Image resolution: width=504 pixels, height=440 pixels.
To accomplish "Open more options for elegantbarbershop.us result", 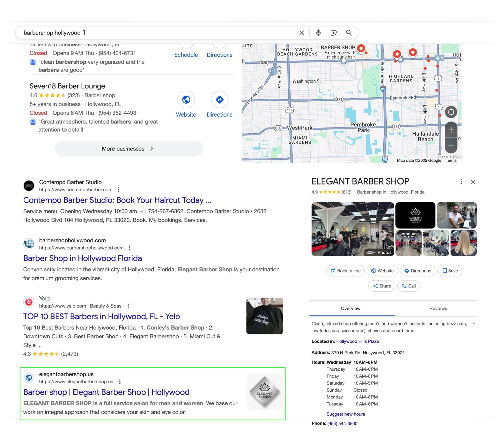I will (x=120, y=382).
